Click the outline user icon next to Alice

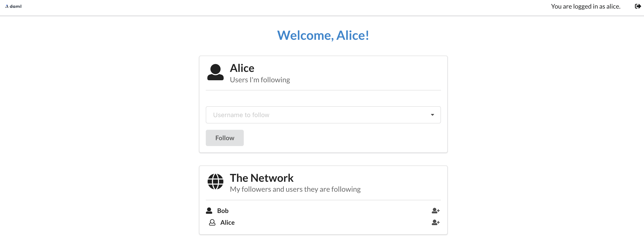pos(212,222)
